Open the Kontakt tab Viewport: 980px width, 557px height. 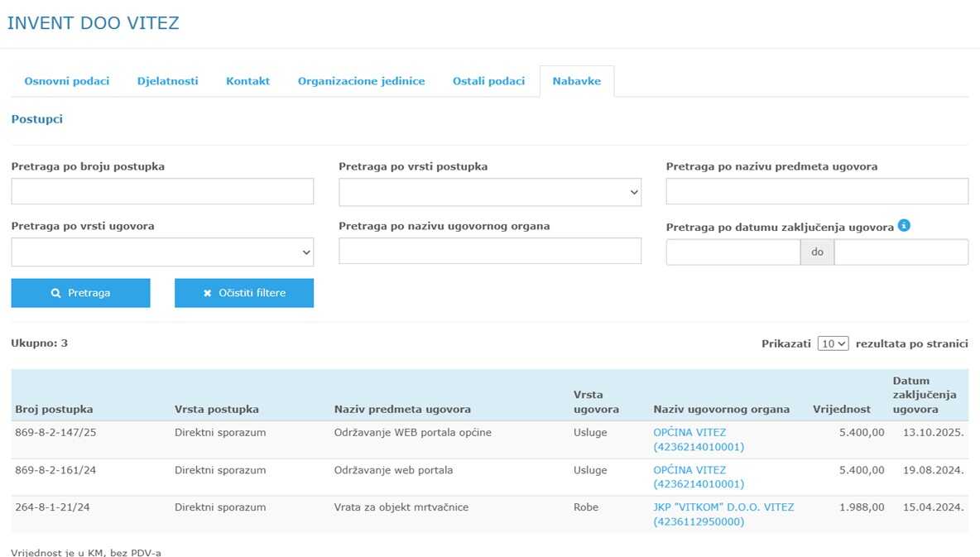(x=248, y=81)
